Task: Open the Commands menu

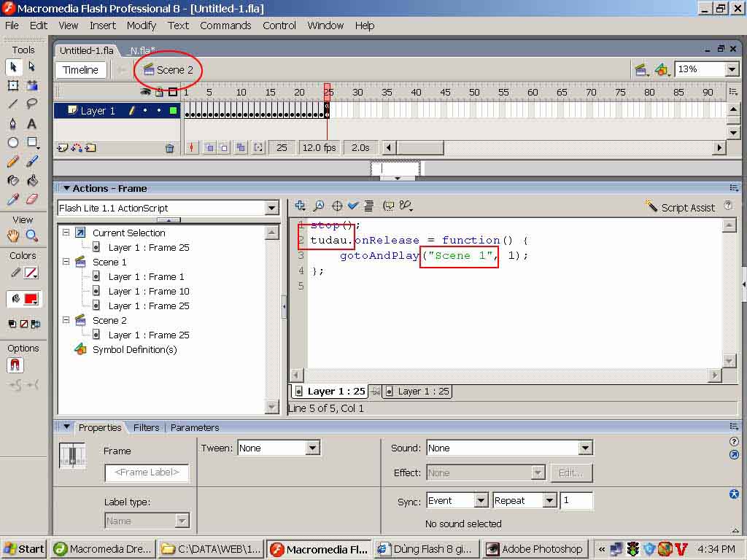Action: tap(225, 26)
